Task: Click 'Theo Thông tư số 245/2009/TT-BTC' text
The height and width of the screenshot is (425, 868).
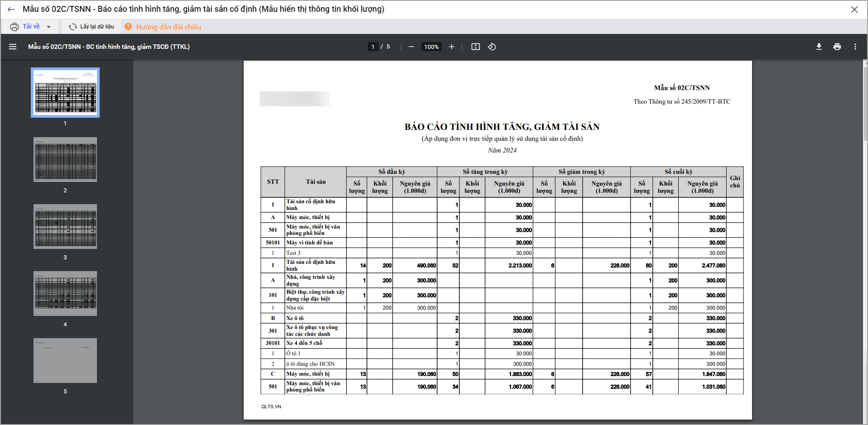Action: click(x=682, y=101)
